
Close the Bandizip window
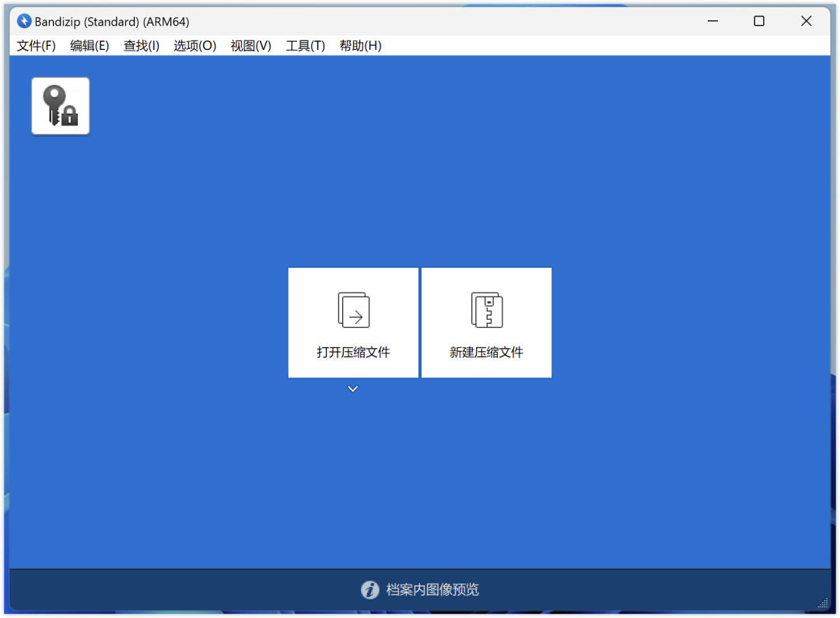click(807, 21)
